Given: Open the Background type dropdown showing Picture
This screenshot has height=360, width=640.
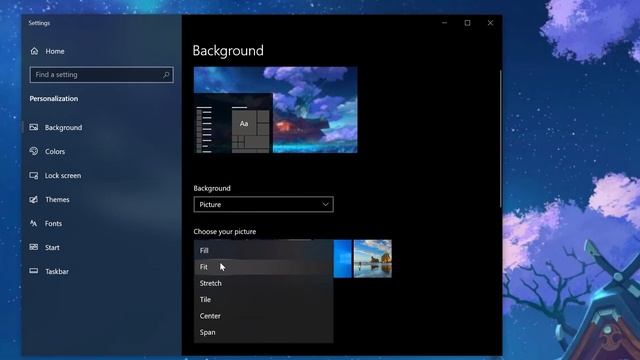Looking at the screenshot, I should pos(263,204).
